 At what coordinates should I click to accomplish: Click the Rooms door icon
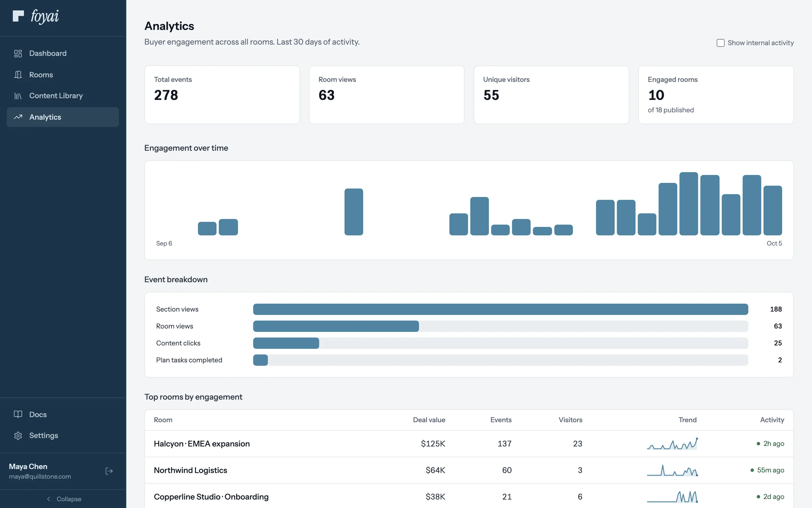(18, 75)
